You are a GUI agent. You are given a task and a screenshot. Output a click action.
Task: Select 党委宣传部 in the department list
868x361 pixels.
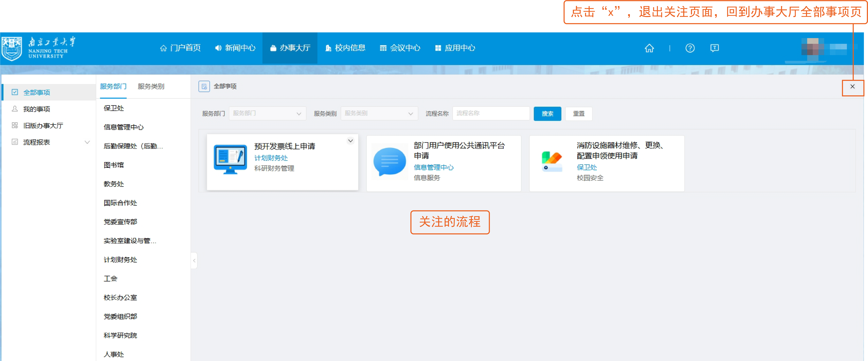point(120,222)
